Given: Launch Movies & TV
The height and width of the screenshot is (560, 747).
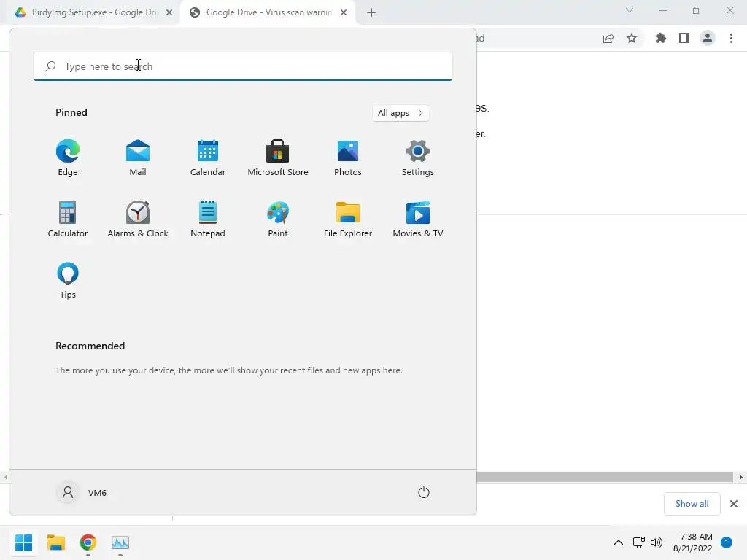Looking at the screenshot, I should tap(418, 219).
